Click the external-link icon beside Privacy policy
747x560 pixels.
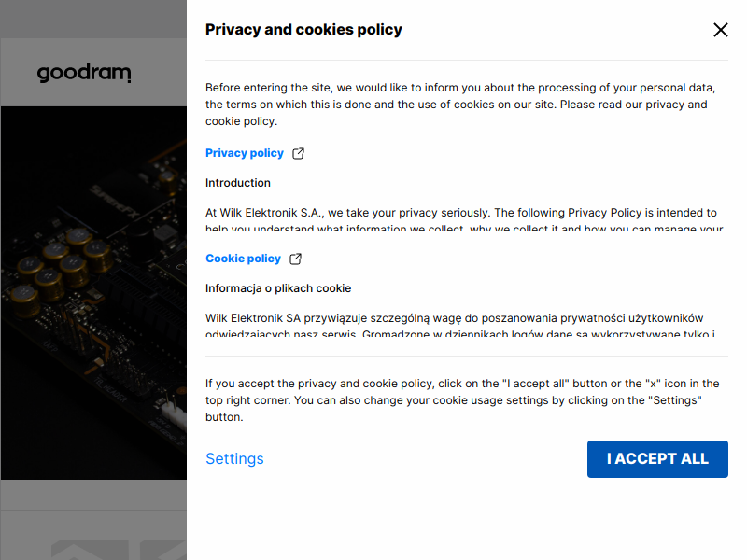298,153
